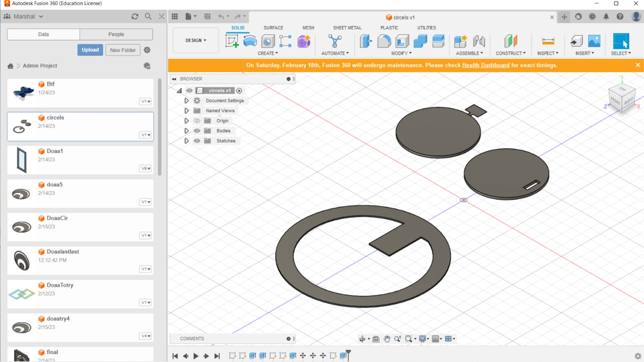Select the Press Pull tool
644x362 pixels.
point(366,41)
